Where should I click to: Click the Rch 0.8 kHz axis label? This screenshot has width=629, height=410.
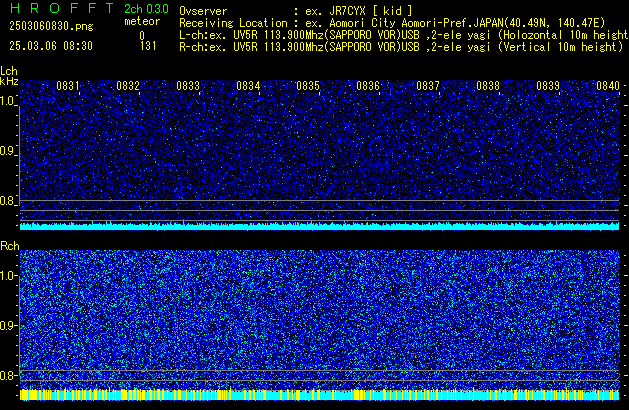pos(8,375)
